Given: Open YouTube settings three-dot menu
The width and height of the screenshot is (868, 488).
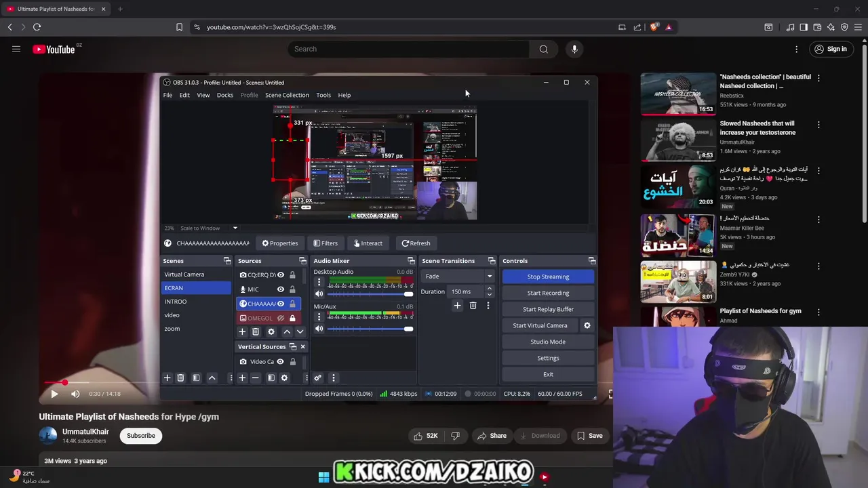Looking at the screenshot, I should point(797,49).
